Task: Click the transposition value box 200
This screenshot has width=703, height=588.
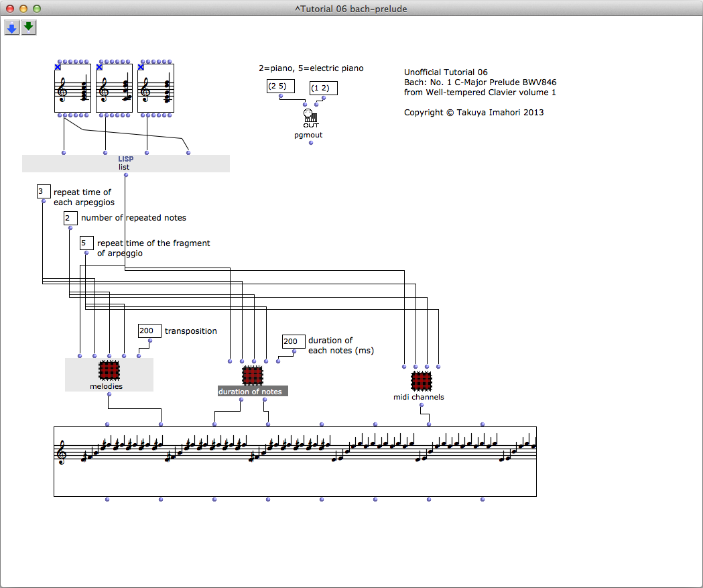Action: click(149, 331)
